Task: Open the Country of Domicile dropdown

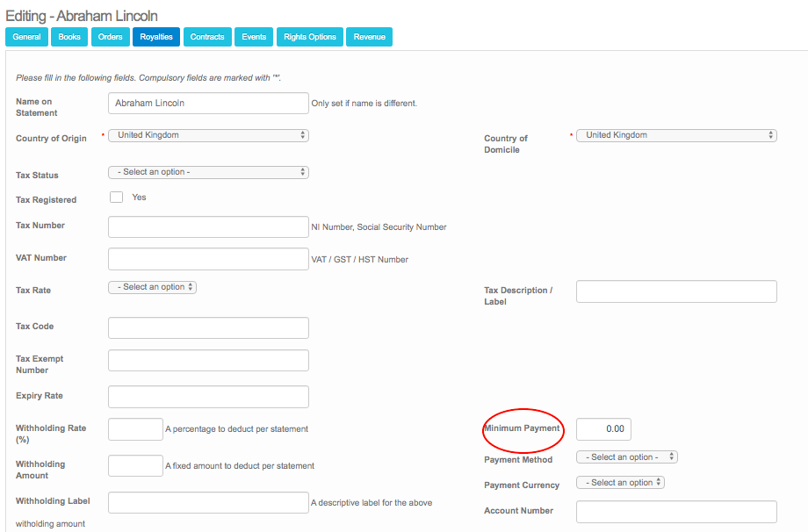Action: pos(676,135)
